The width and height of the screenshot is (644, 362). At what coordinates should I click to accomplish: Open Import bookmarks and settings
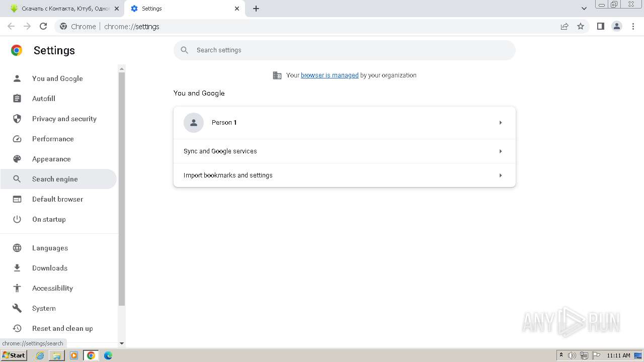345,175
